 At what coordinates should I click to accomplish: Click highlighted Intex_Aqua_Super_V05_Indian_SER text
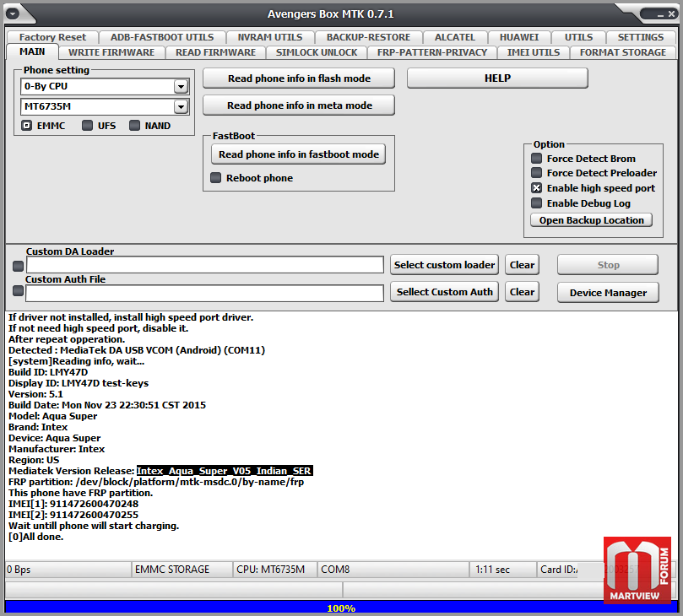pyautogui.click(x=225, y=471)
